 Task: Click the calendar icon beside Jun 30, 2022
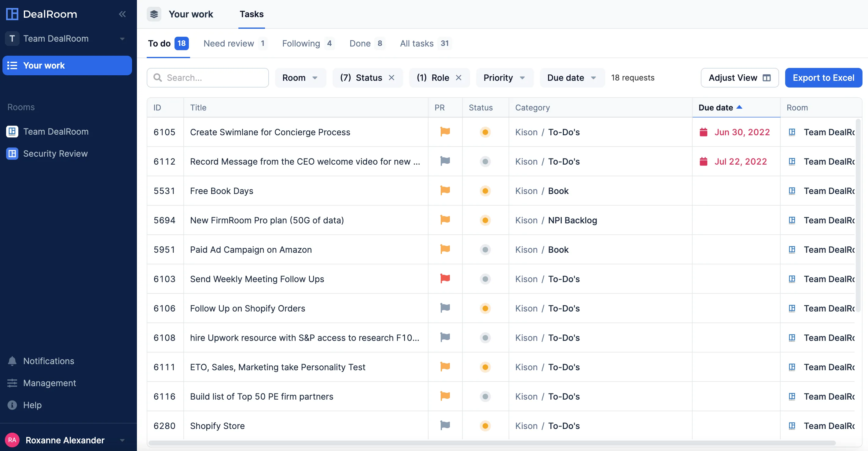point(703,132)
